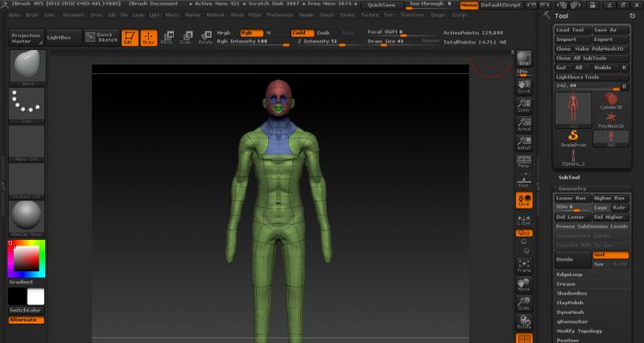Image resolution: width=644 pixels, height=343 pixels.
Task: Disable the Local symmetry toggle
Action: tap(524, 200)
